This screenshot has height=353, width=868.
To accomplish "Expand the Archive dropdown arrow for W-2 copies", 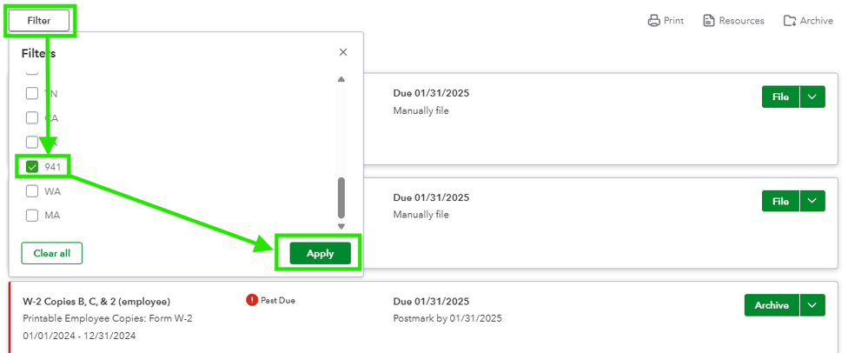I will [x=812, y=305].
